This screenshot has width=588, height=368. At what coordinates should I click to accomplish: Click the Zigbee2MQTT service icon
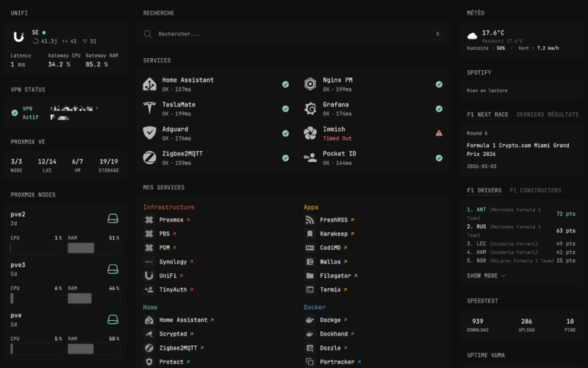(150, 158)
